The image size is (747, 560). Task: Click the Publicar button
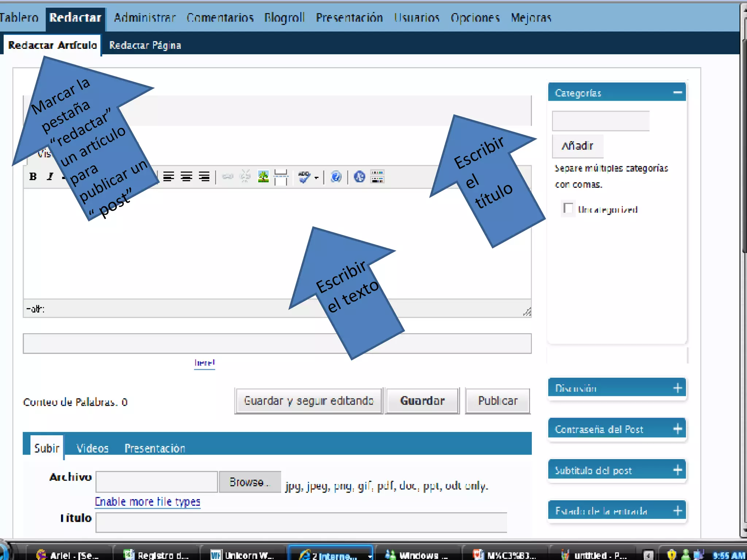[x=498, y=401]
